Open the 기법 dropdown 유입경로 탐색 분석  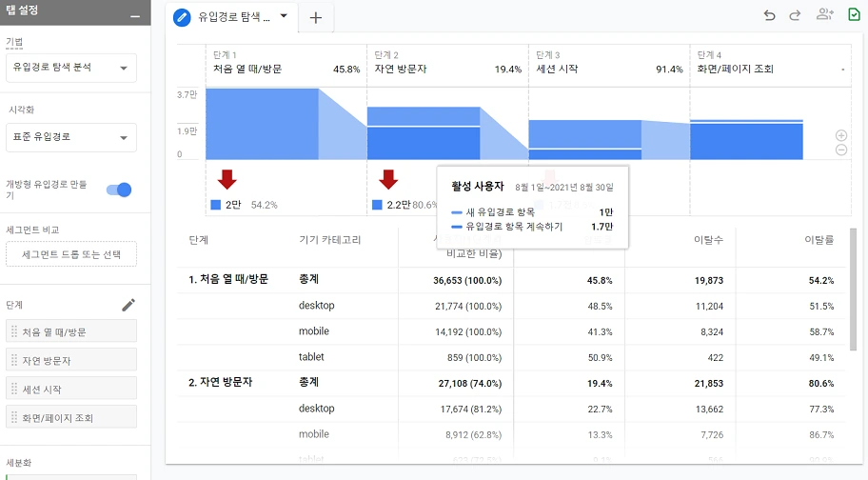point(70,68)
